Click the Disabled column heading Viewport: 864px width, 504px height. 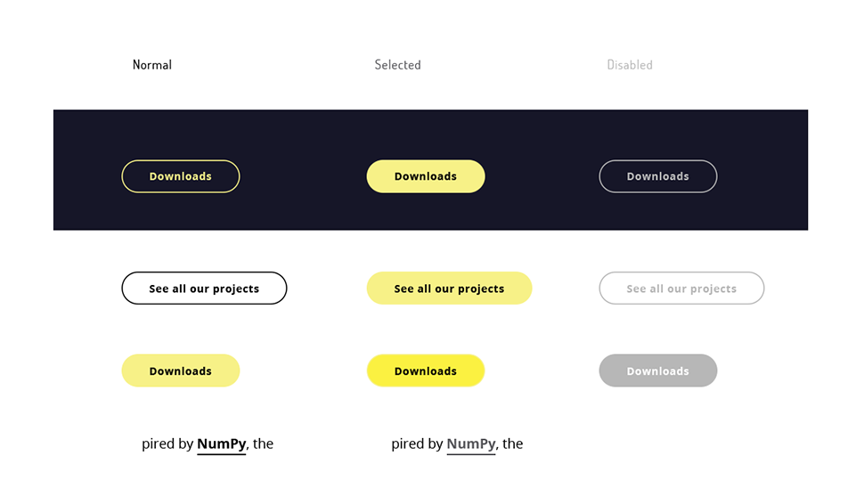tap(630, 65)
